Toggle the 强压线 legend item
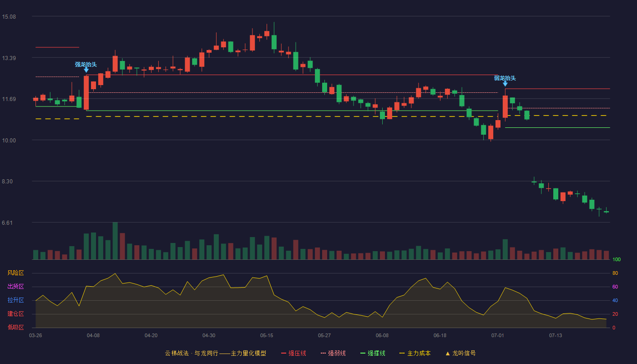The width and height of the screenshot is (637, 364). tap(293, 353)
